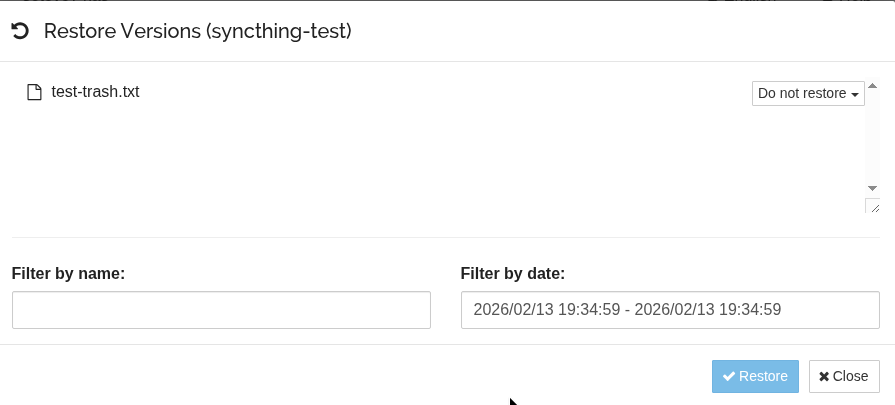Screen dimensions: 895x405
Task: Click the 'Filter by name:' label
Action: point(68,273)
